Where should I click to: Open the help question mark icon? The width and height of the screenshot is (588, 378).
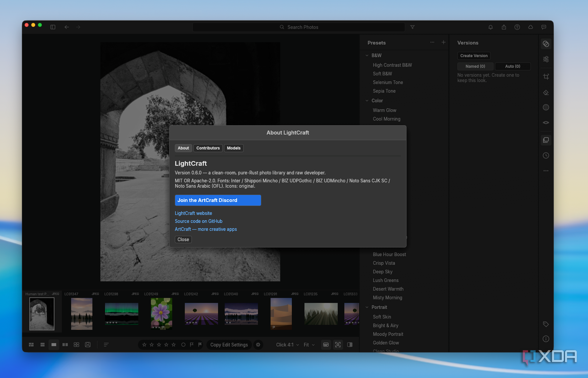(x=517, y=27)
